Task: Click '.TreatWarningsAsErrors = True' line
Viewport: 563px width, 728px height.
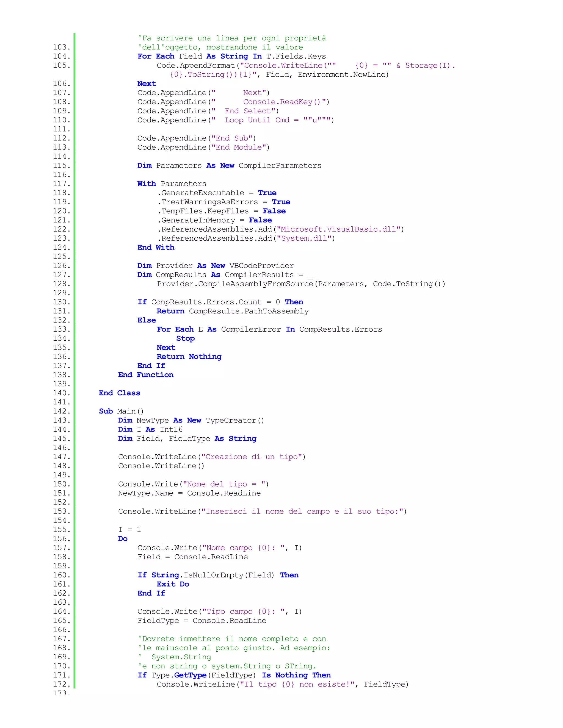Action: tap(223, 202)
